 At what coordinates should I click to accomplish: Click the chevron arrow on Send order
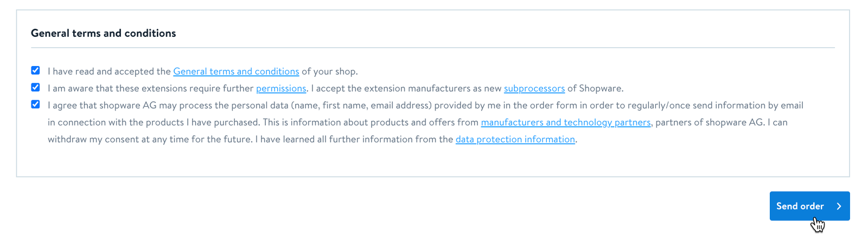click(839, 206)
